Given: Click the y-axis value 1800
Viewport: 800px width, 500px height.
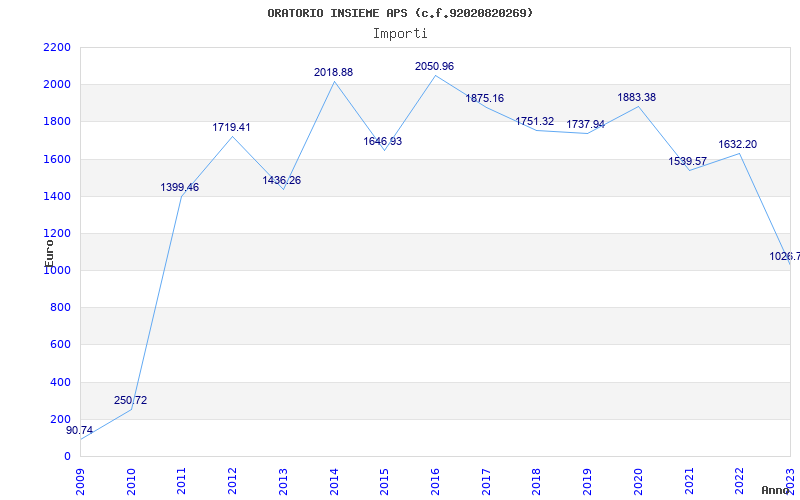Looking at the screenshot, I should click(57, 122).
